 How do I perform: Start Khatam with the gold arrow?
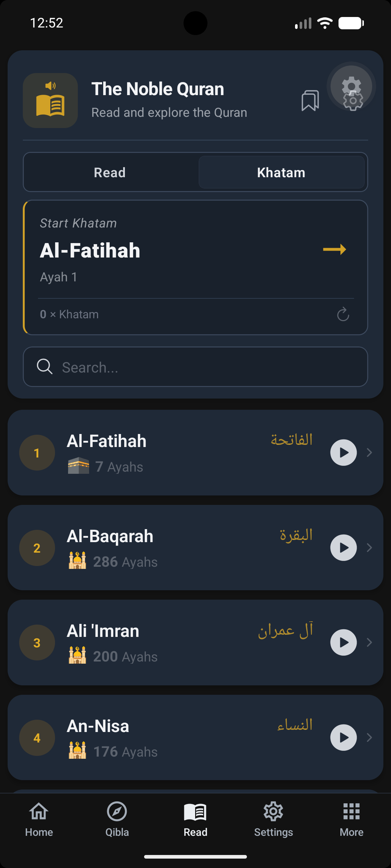tap(335, 249)
